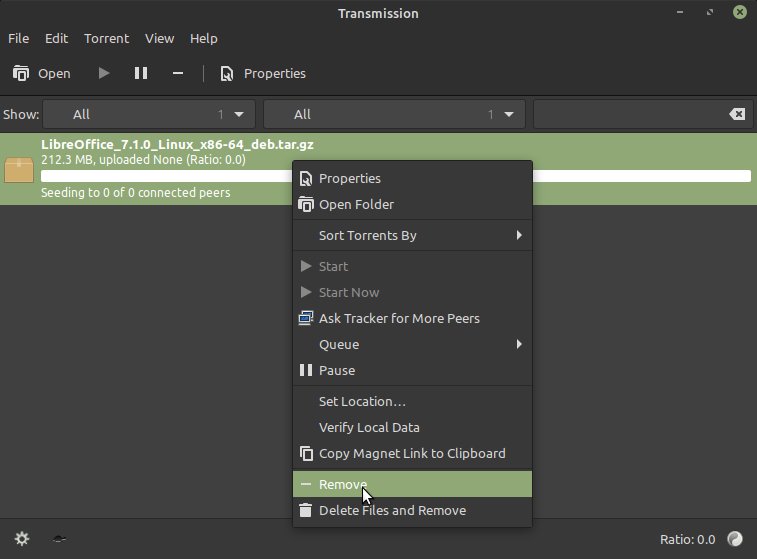This screenshot has height=559, width=757.
Task: Clear the search field with the backspace icon
Action: [x=737, y=114]
